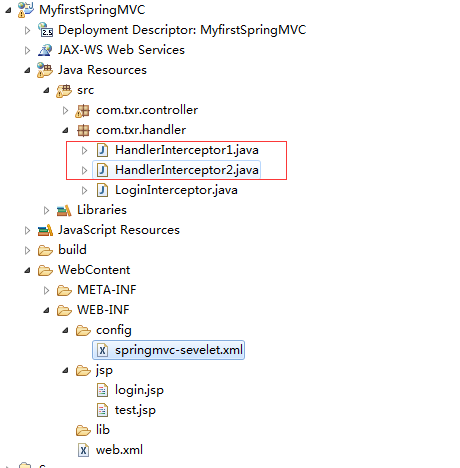The image size is (460, 468).
Task: Expand the Libraries node
Action: tap(46, 210)
